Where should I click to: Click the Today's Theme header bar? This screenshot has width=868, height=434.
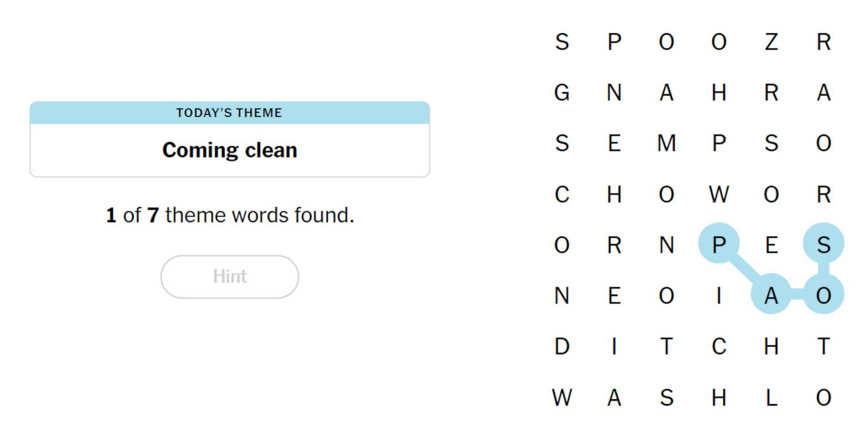click(229, 113)
